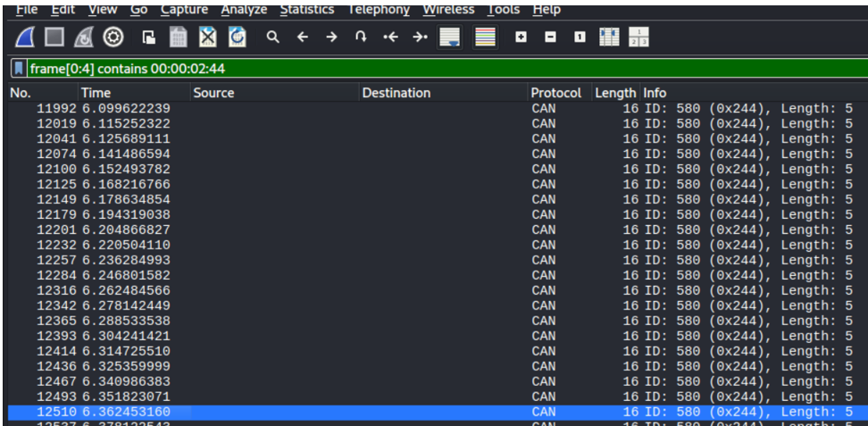This screenshot has width=868, height=426.
Task: Click the filter bookmark icon
Action: pyautogui.click(x=19, y=69)
